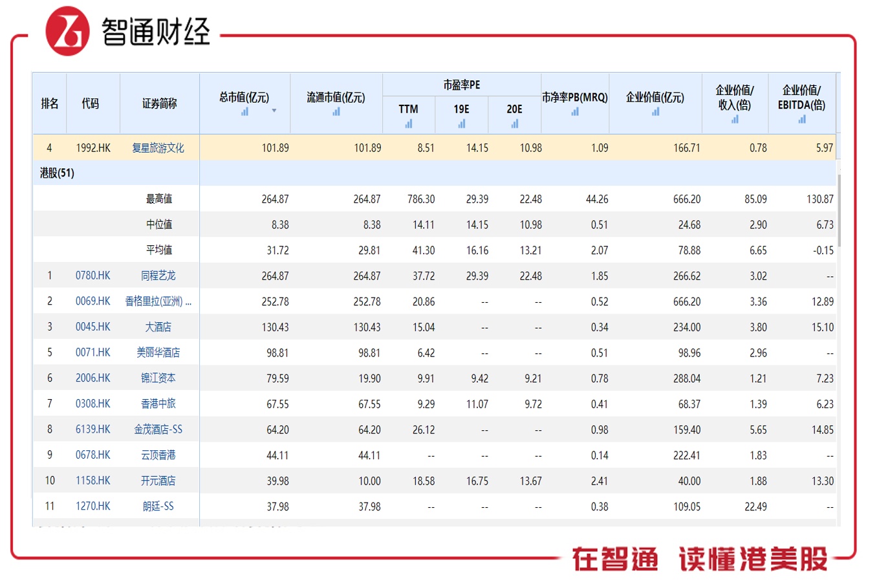Select the 786.30 TTM maximum value
The width and height of the screenshot is (877, 588).
(x=421, y=199)
